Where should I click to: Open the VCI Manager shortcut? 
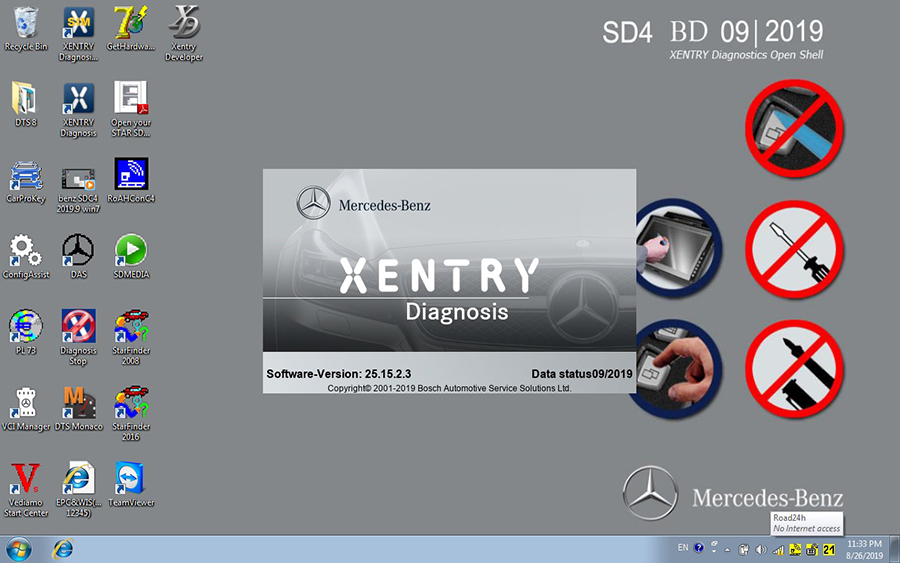pos(25,402)
